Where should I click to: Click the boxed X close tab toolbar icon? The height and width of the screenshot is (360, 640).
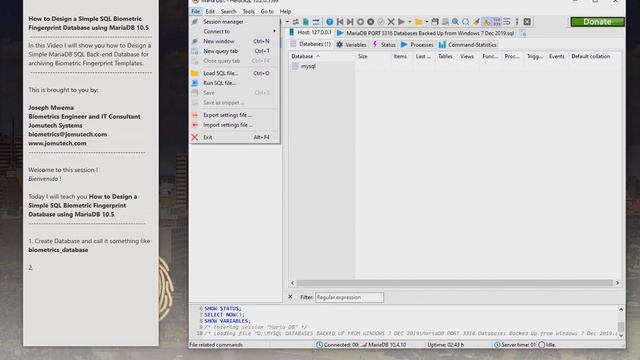pos(527,22)
